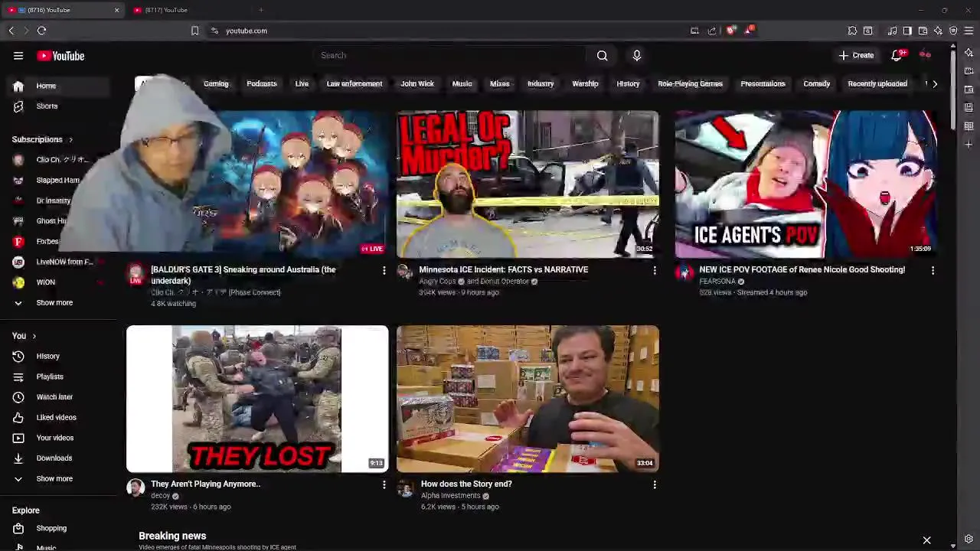Click the VPN shield icon in toolbar
This screenshot has height=551, width=980.
[953, 31]
